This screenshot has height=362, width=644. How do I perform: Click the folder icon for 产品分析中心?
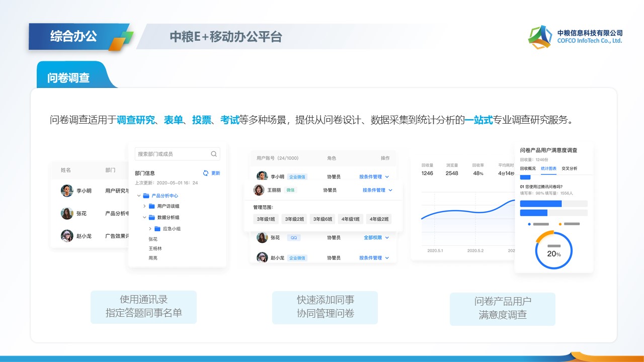146,196
